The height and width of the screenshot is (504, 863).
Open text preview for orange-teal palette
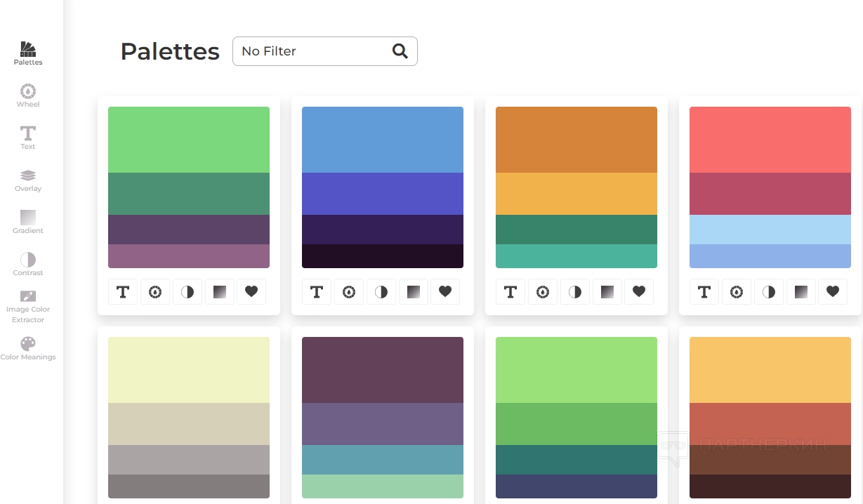510,292
